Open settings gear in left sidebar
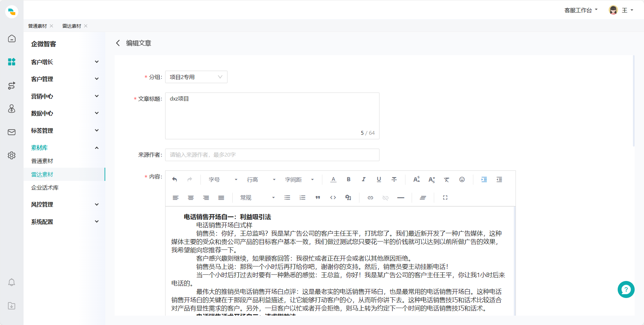The width and height of the screenshot is (644, 325). pos(12,155)
